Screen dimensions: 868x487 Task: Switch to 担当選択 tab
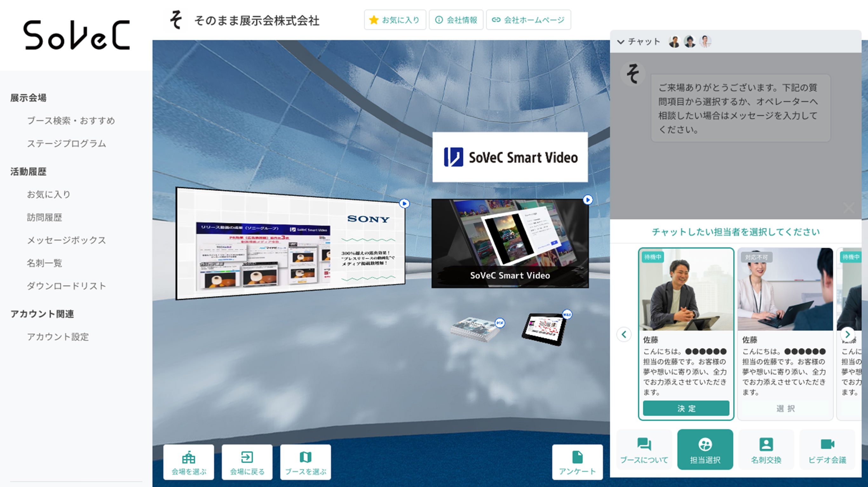(x=705, y=449)
